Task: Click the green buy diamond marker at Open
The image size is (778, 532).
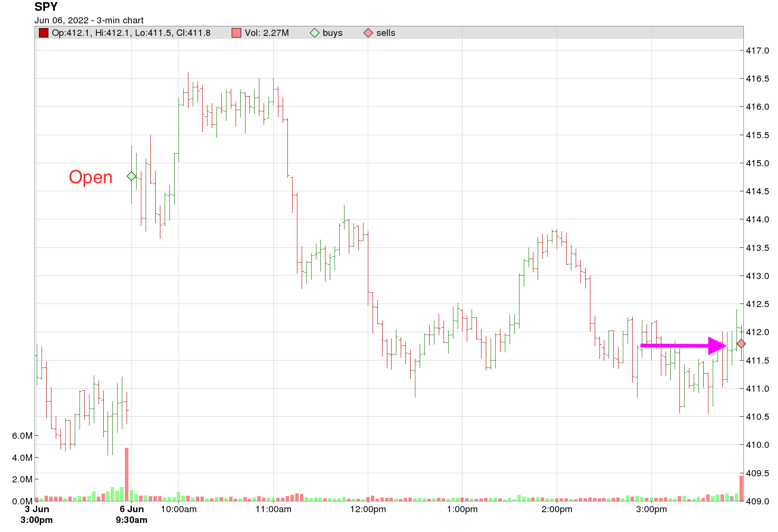Action: (x=131, y=176)
